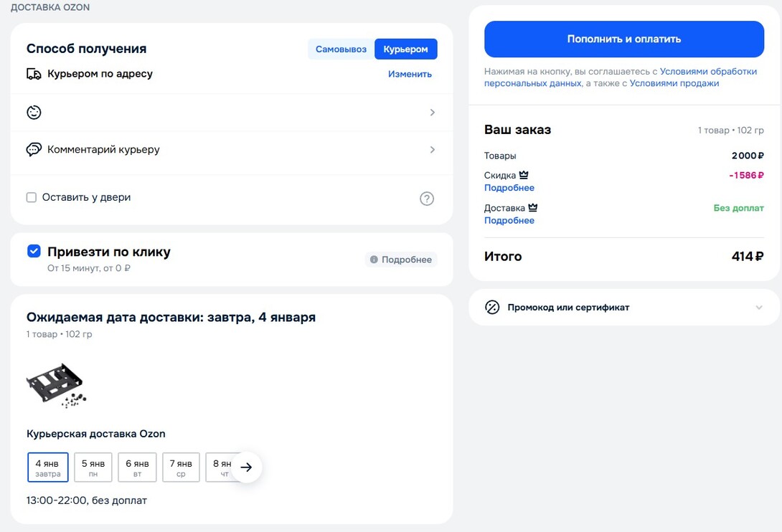This screenshot has height=532, width=782.
Task: Click the courier truck icon
Action: click(34, 75)
